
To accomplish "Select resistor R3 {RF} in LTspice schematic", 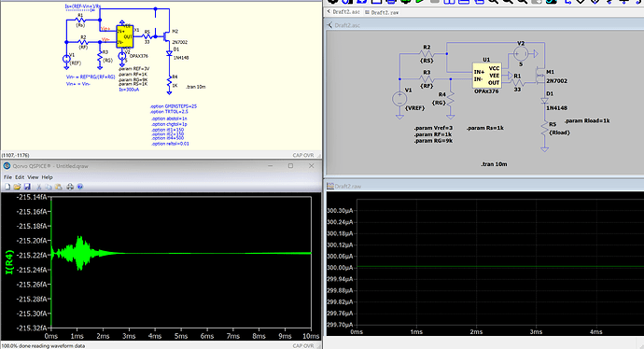I will [x=427, y=78].
